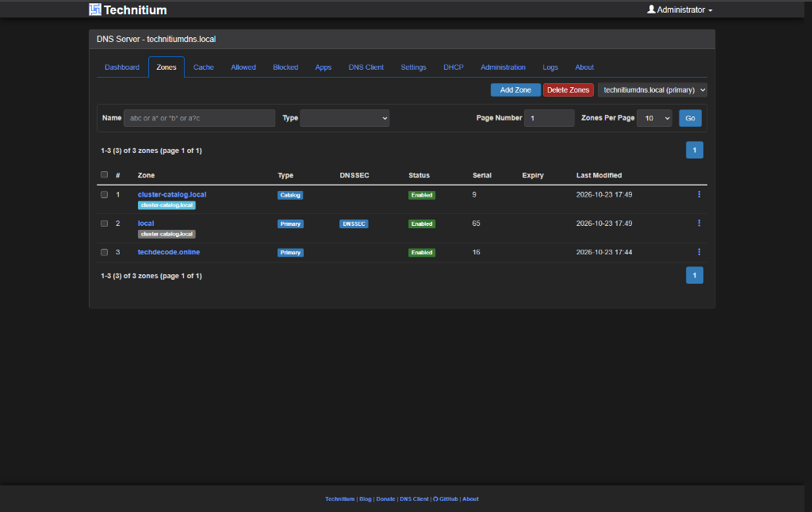
Task: Open the Zones Per Page dropdown
Action: click(654, 118)
